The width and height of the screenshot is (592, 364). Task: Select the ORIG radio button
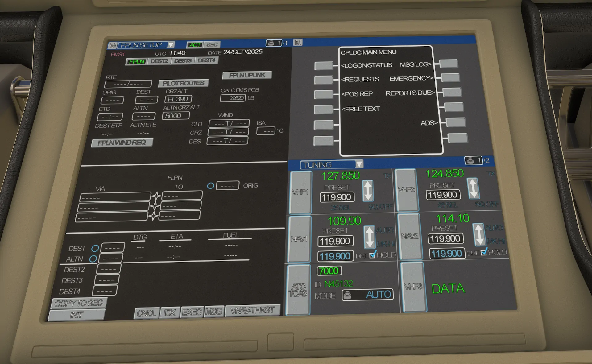tap(211, 186)
